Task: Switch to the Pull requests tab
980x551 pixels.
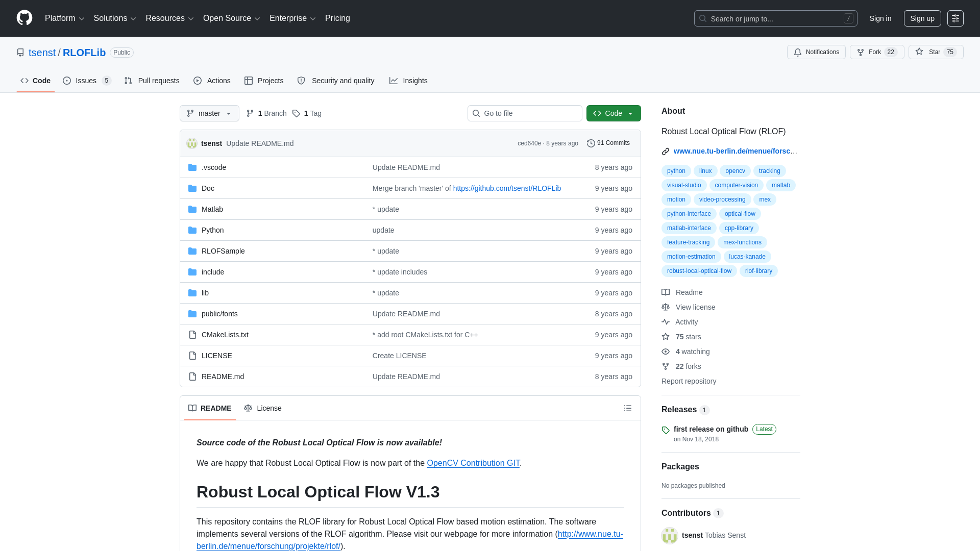Action: (152, 81)
